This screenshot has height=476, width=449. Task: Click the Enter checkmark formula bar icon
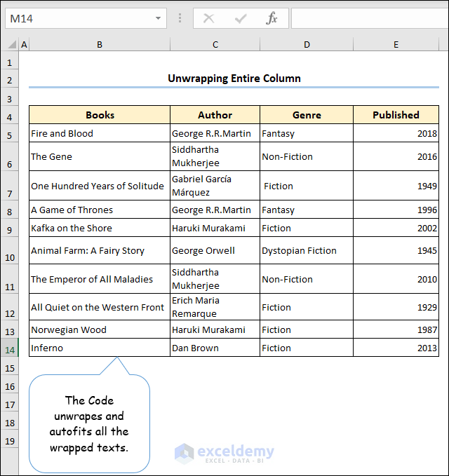click(x=241, y=18)
